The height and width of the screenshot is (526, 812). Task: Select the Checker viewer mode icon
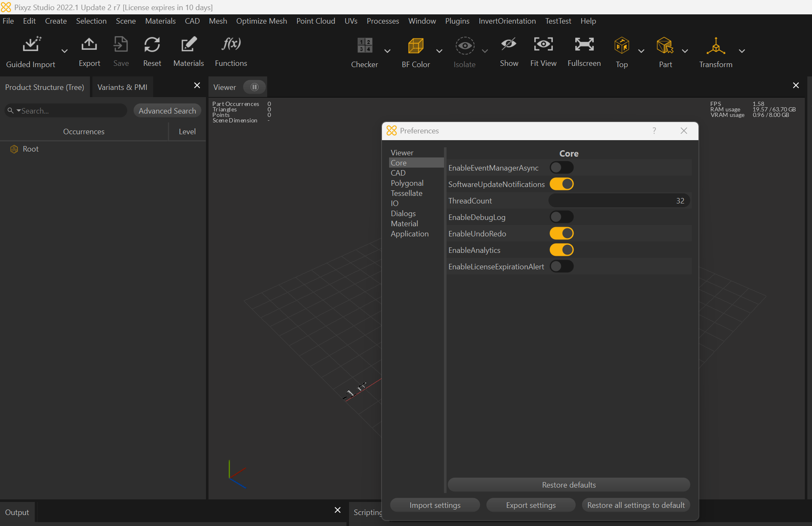click(x=365, y=46)
